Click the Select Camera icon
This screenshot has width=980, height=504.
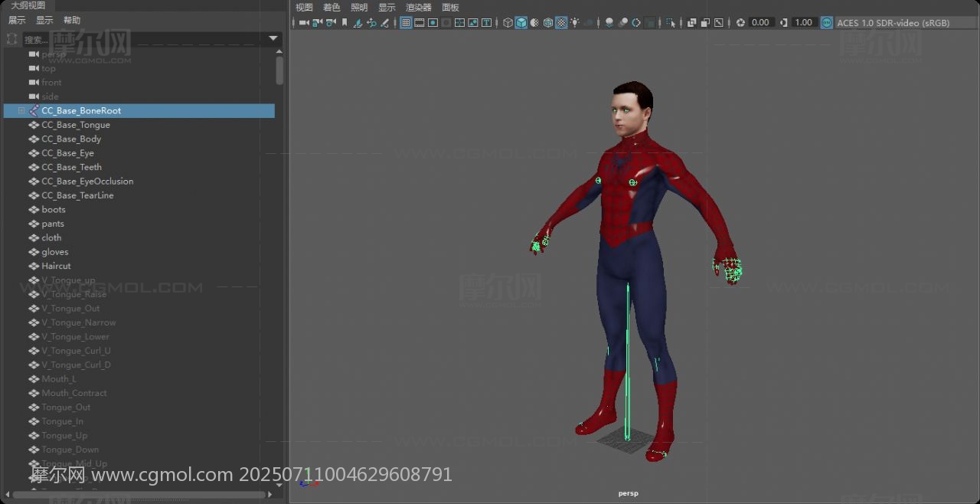[x=304, y=23]
